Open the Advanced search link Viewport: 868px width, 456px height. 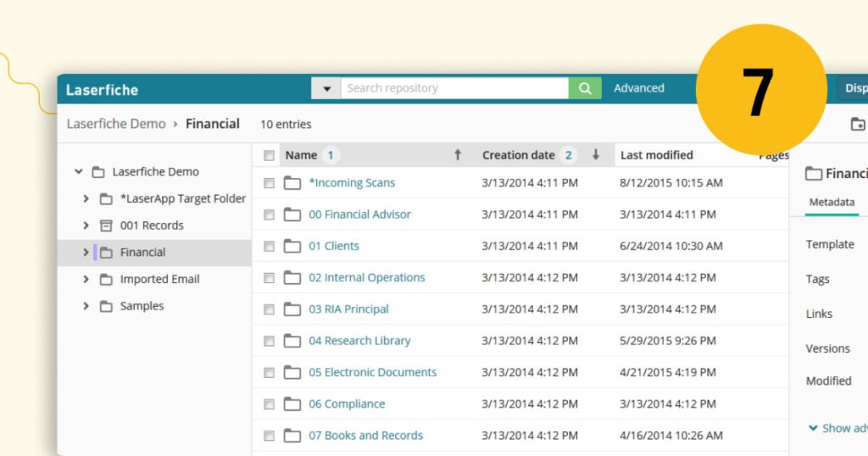click(x=639, y=88)
